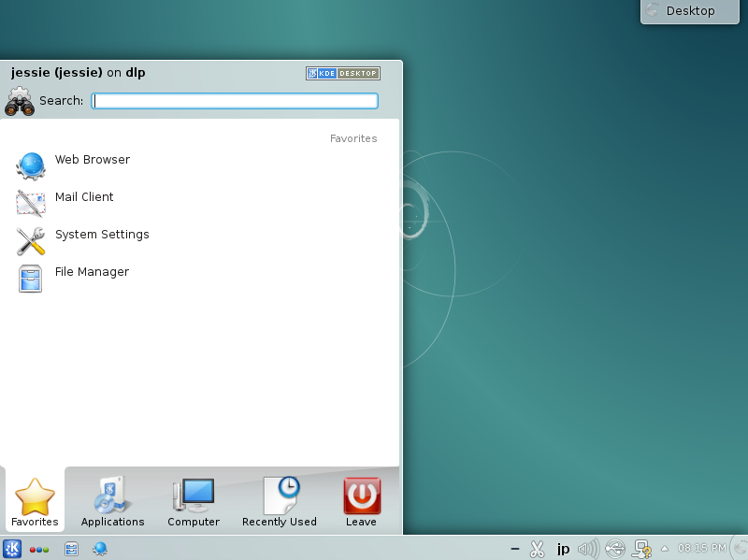Start the File Manager

point(91,272)
